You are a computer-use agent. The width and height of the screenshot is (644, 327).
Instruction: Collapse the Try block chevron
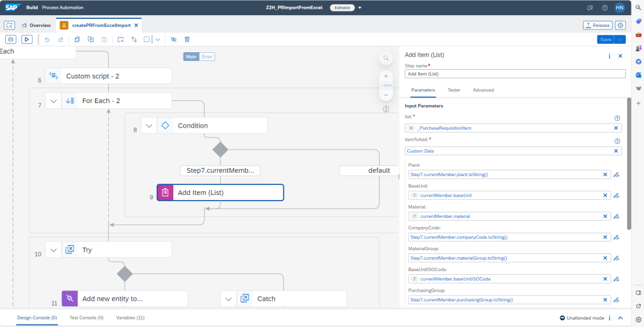click(x=54, y=250)
